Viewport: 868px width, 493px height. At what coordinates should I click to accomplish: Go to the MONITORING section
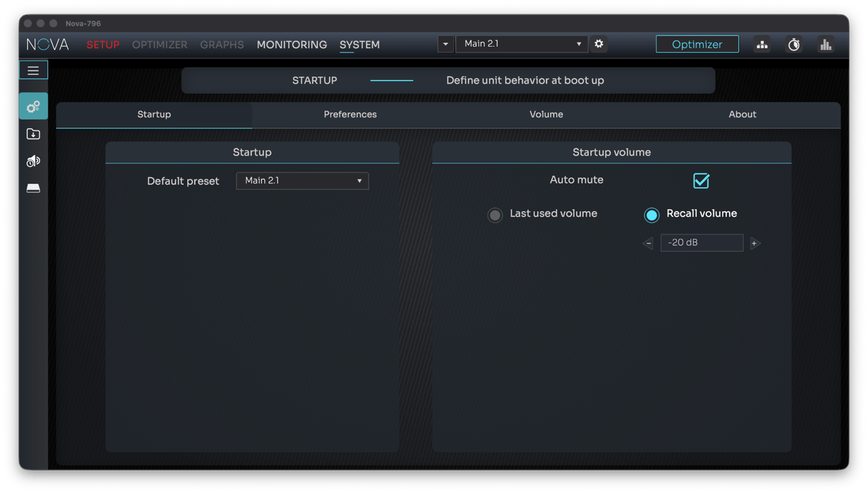click(291, 45)
